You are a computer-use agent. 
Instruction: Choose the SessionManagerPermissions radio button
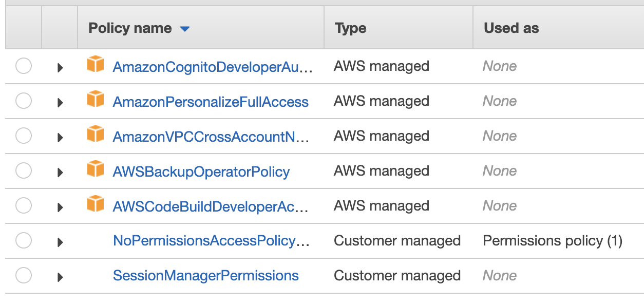coord(24,276)
